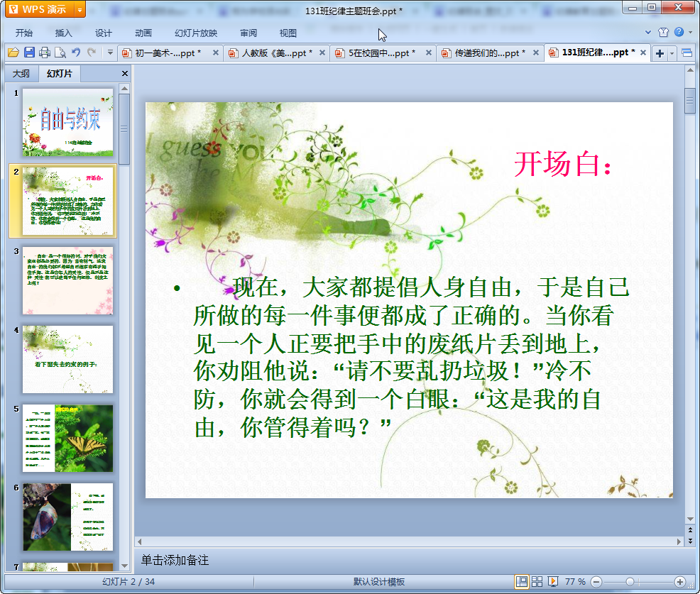
Task: Switch to the 大纲 outline pane tab
Action: pos(21,74)
